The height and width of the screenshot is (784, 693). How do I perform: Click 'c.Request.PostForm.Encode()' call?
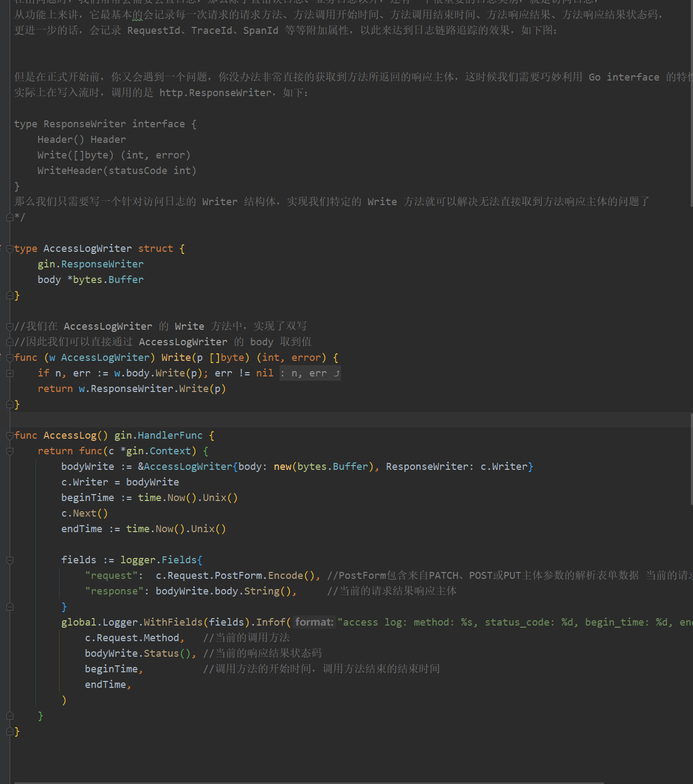point(235,576)
